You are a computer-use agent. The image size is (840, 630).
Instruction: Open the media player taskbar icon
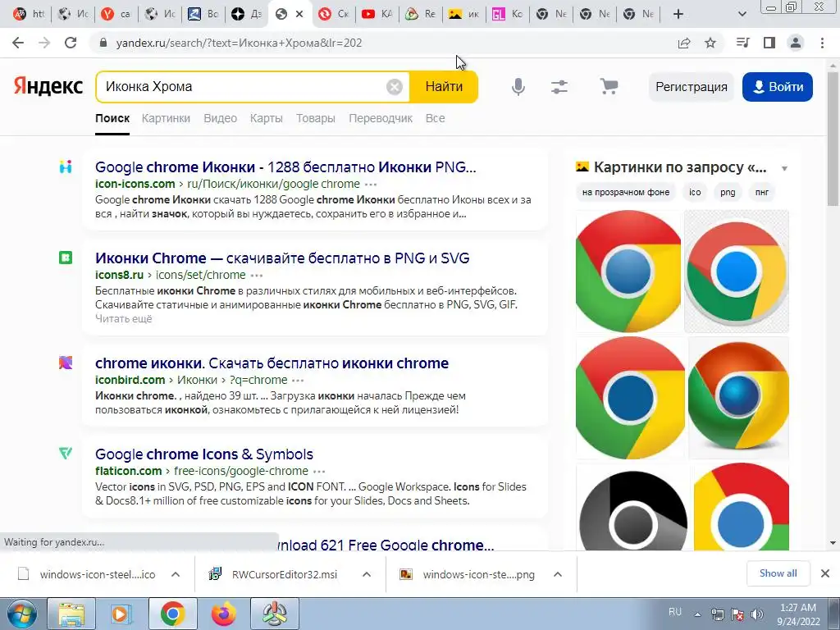(x=121, y=614)
